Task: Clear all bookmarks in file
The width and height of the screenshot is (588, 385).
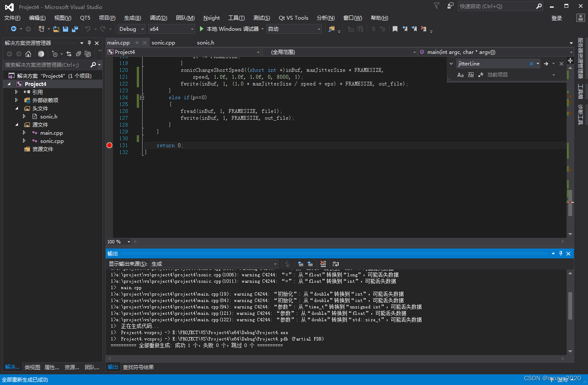Action: [424, 29]
